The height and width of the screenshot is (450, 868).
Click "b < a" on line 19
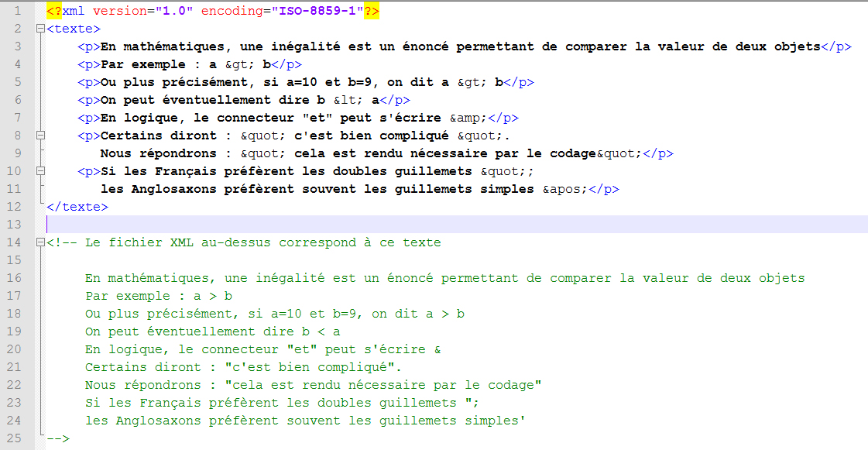pos(321,331)
